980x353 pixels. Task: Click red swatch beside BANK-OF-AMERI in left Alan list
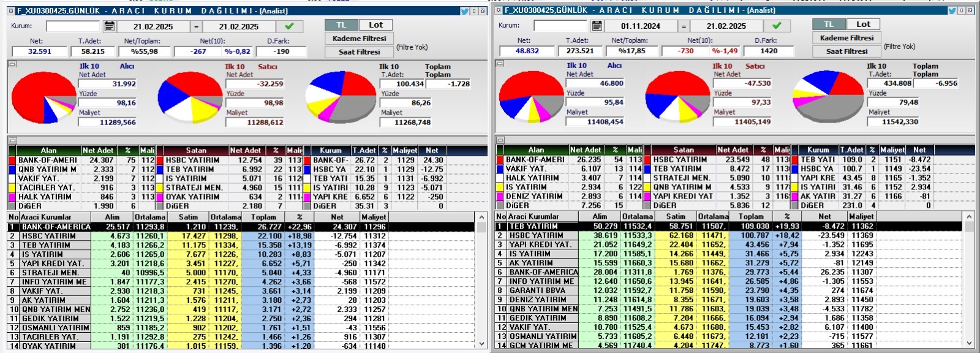coord(12,160)
